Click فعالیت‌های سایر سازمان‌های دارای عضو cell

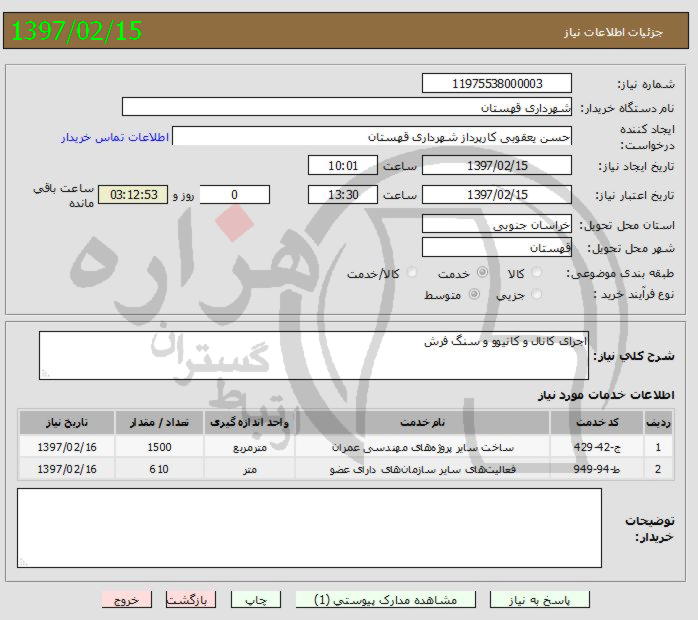click(x=422, y=469)
